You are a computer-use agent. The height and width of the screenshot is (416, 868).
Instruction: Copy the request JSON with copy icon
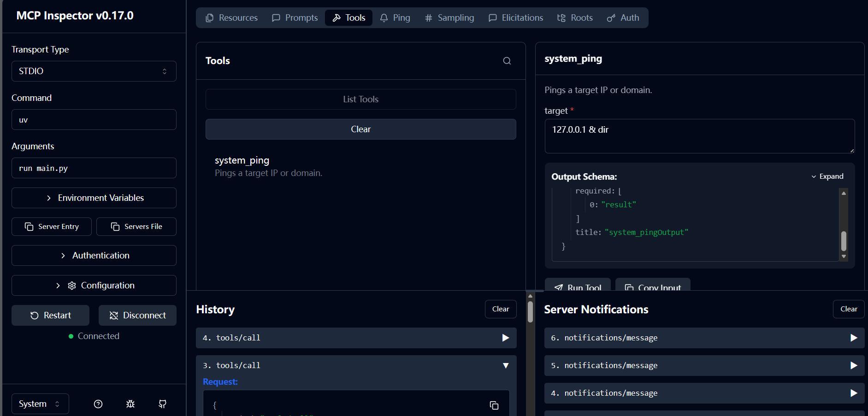[494, 405]
